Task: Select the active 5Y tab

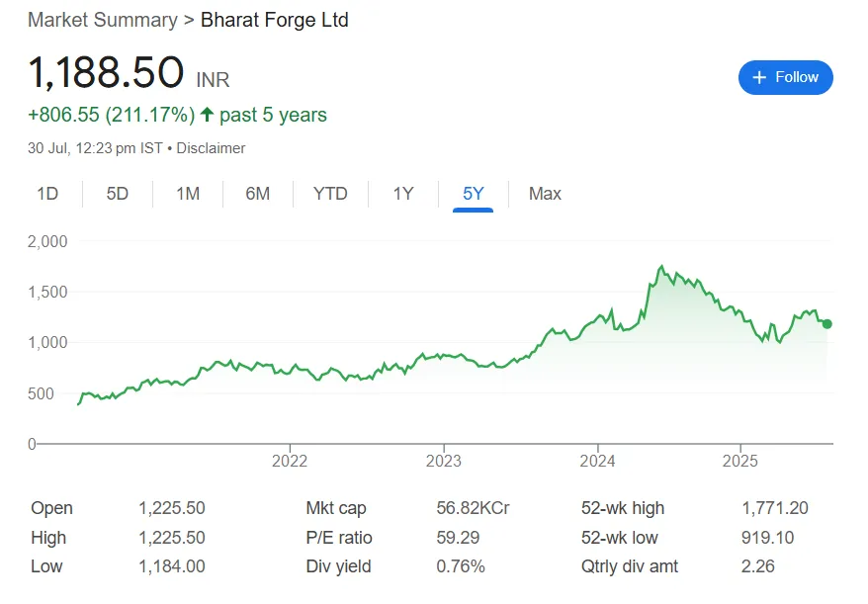Action: click(x=474, y=194)
